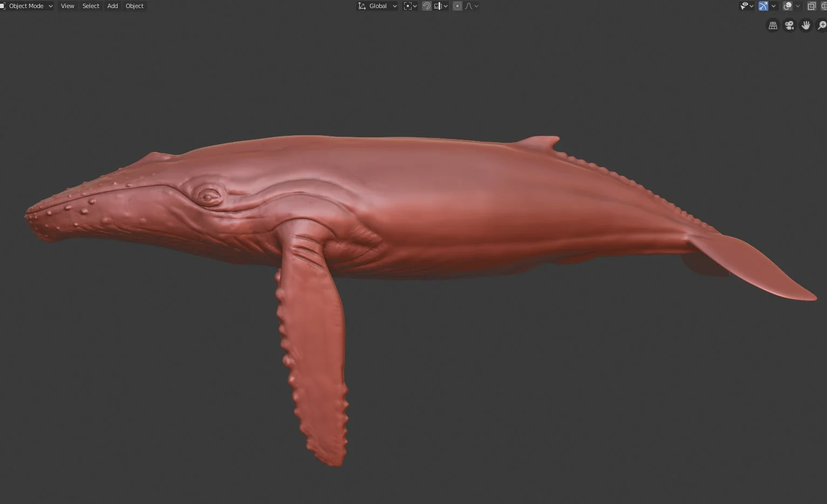Open the show gizmo visibility dropdown
The image size is (827, 504).
point(751,6)
